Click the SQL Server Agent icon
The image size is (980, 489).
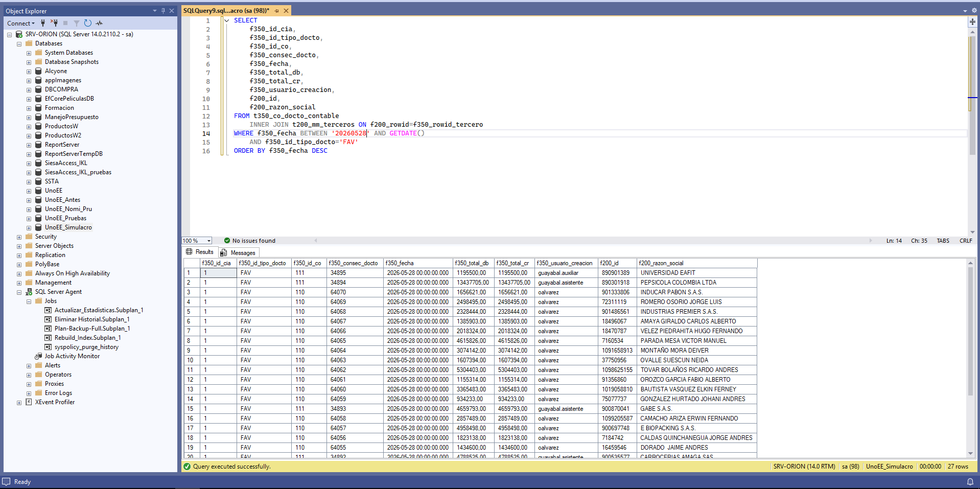[x=29, y=292]
